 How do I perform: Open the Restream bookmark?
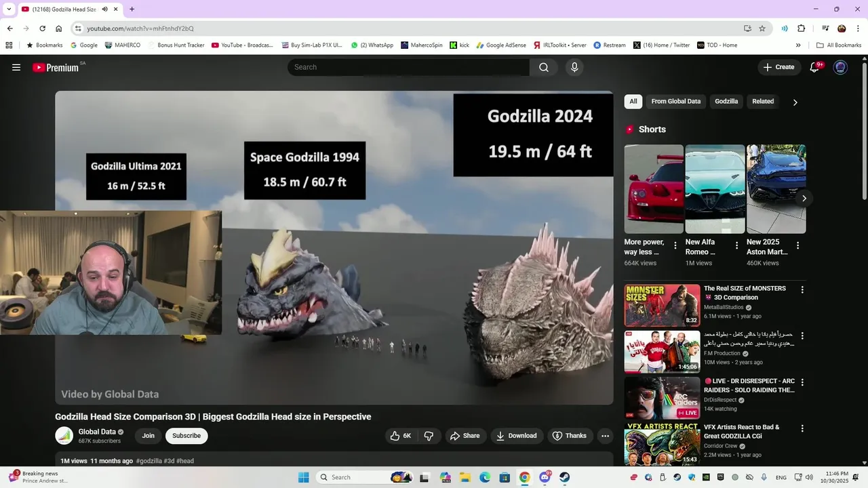pyautogui.click(x=610, y=45)
